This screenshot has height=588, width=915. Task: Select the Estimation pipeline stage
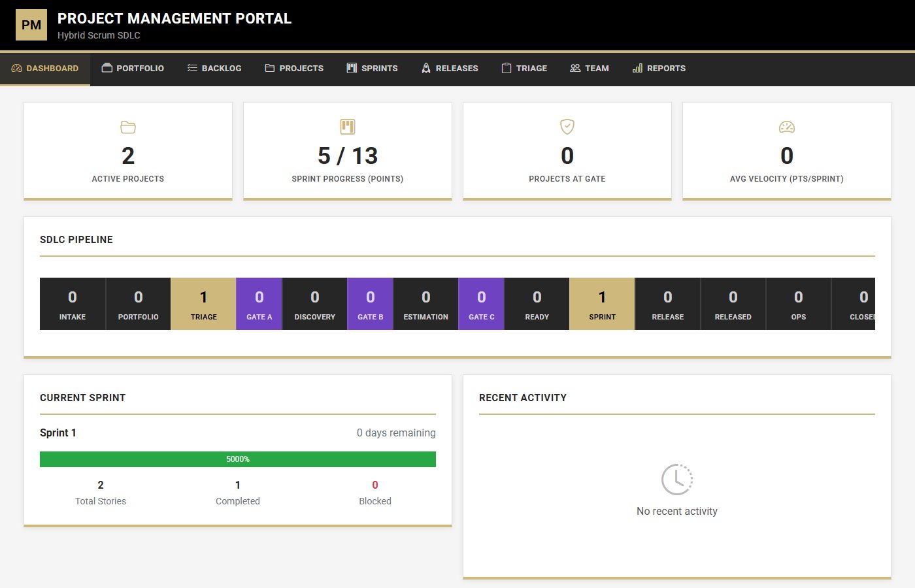[x=425, y=304]
